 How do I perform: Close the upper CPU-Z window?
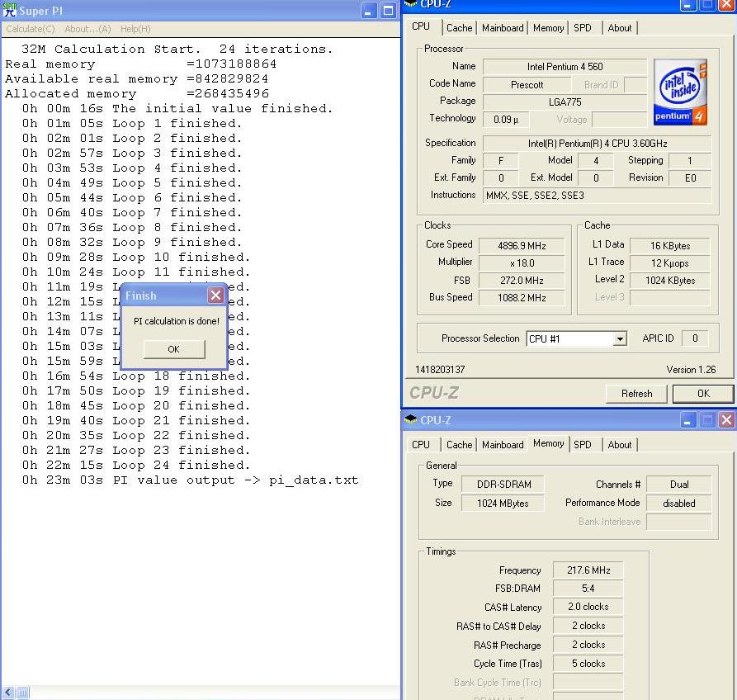(x=726, y=5)
